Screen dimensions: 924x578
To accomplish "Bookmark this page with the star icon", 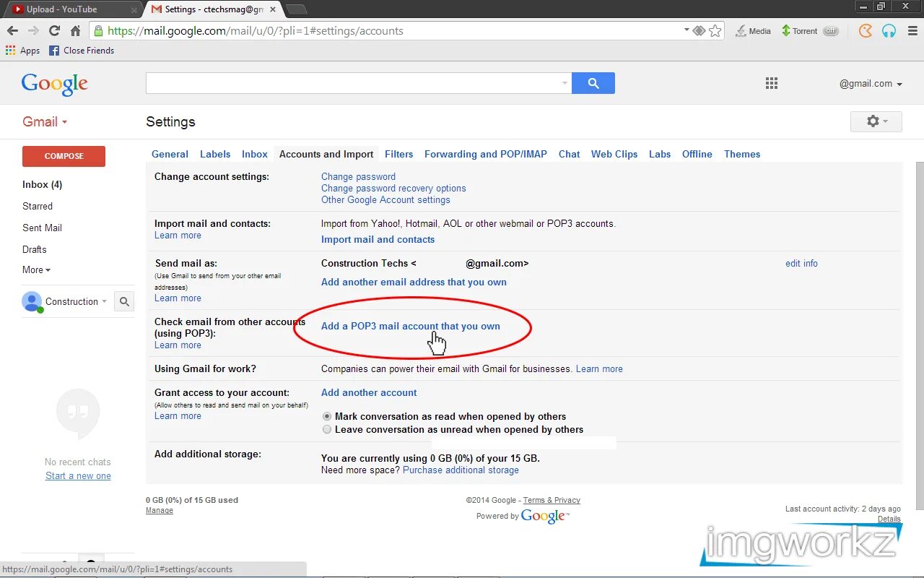I will [x=715, y=31].
